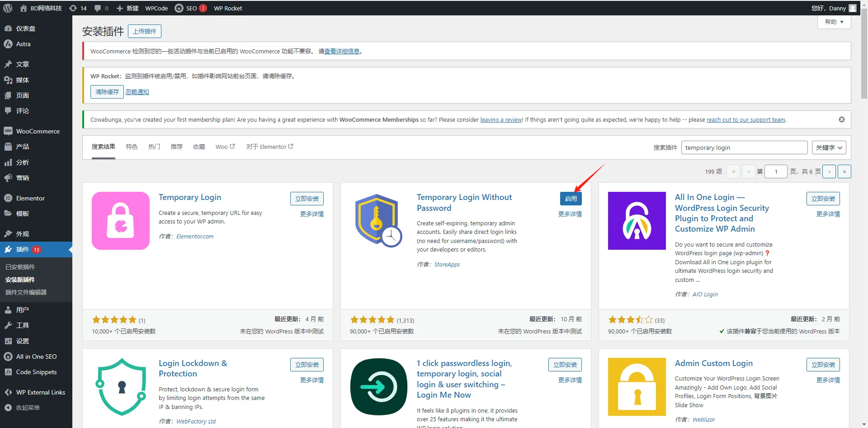Collapse the menu with 收起菜单 icon
Image resolution: width=868 pixels, height=428 pixels.
pos(8,408)
